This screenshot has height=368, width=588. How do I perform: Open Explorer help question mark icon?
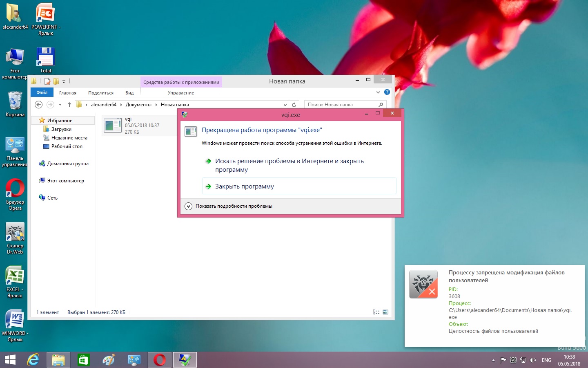(x=387, y=92)
